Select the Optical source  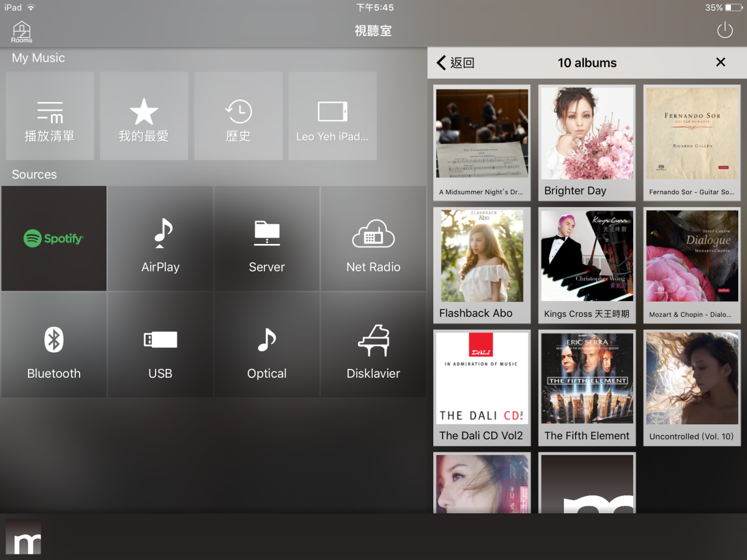[x=267, y=345]
